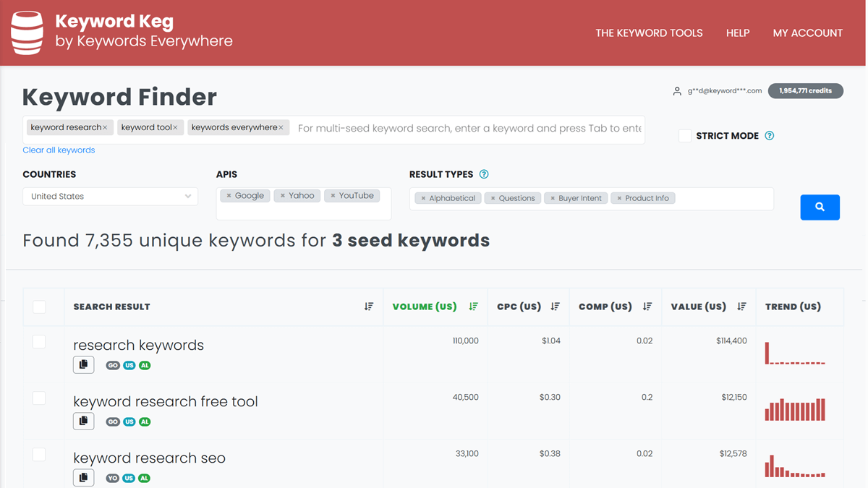Sort results by CPC (US)
This screenshot has height=488, width=868.
click(555, 307)
